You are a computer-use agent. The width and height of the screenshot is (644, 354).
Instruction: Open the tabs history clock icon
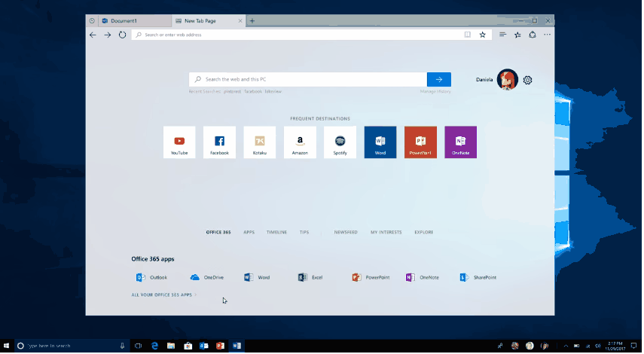pos(92,21)
